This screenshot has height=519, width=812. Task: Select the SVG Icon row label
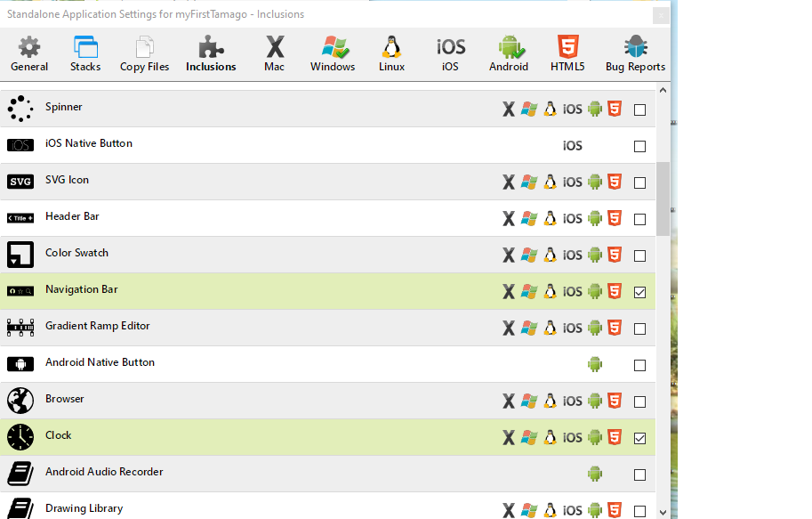tap(67, 180)
